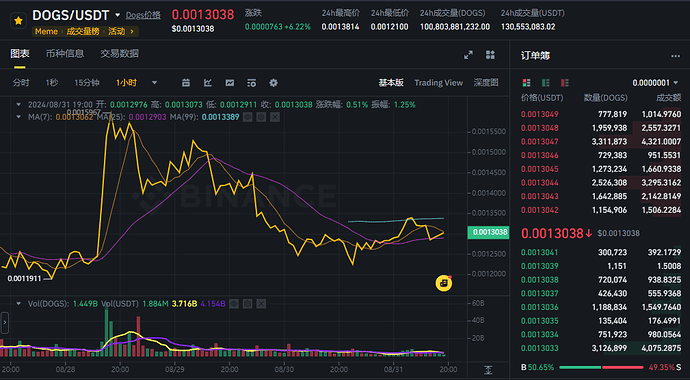Click the 0.0013047 sell order row
This screenshot has width=690, height=380.
point(600,142)
